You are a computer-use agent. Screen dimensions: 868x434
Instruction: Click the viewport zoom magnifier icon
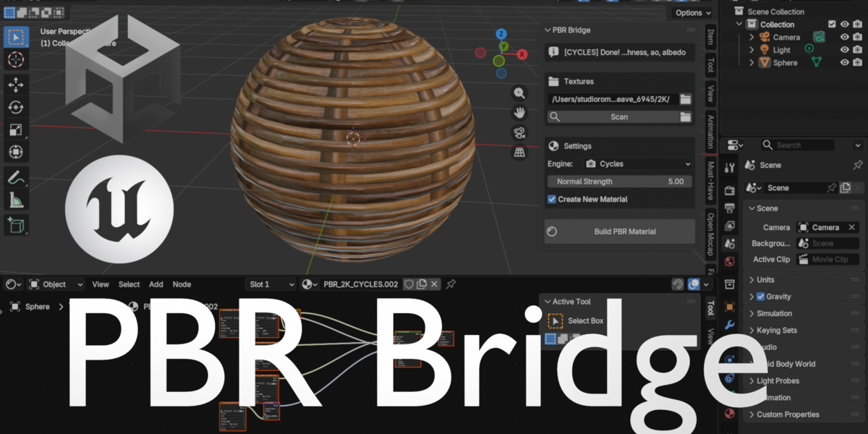519,93
